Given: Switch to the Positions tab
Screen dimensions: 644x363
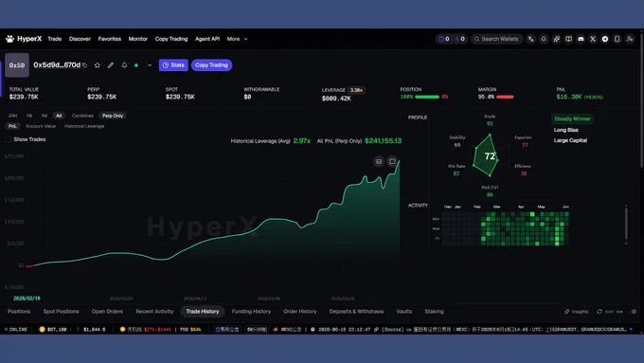Looking at the screenshot, I should 19,312.
